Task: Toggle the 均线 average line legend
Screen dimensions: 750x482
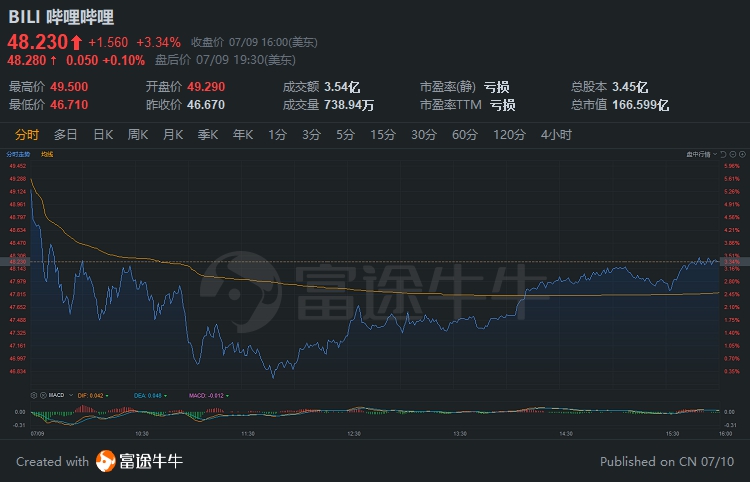Action: (48, 155)
